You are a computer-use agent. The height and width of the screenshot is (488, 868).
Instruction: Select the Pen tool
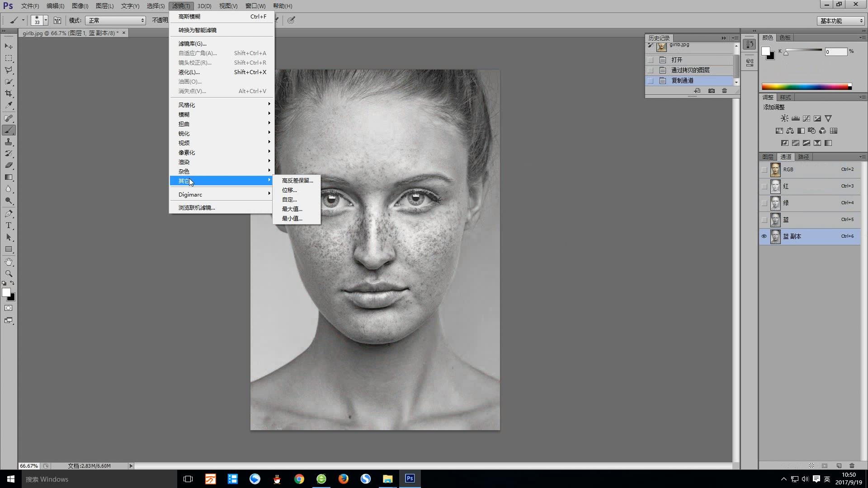9,214
